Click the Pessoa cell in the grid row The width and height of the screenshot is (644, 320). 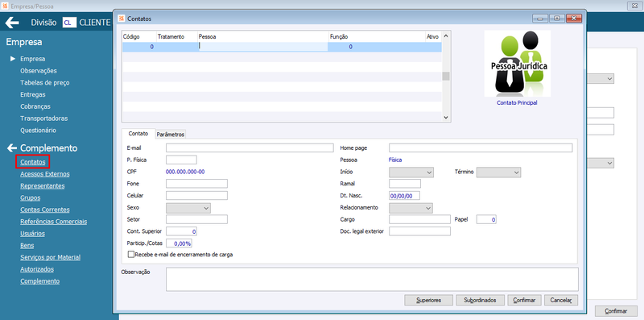click(262, 47)
